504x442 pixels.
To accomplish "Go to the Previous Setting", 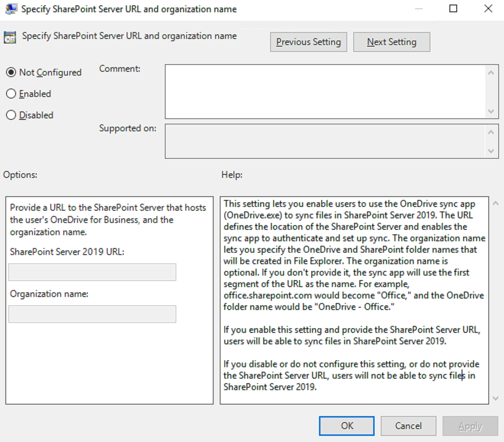I will coord(308,42).
